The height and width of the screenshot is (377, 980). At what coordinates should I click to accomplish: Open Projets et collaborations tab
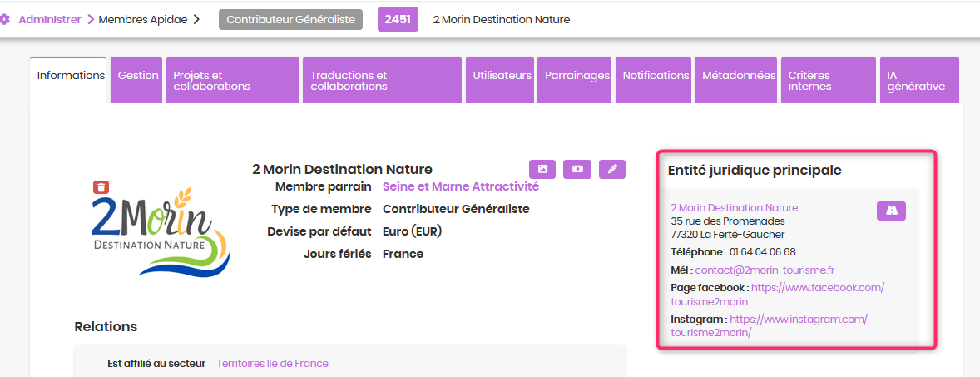point(233,80)
